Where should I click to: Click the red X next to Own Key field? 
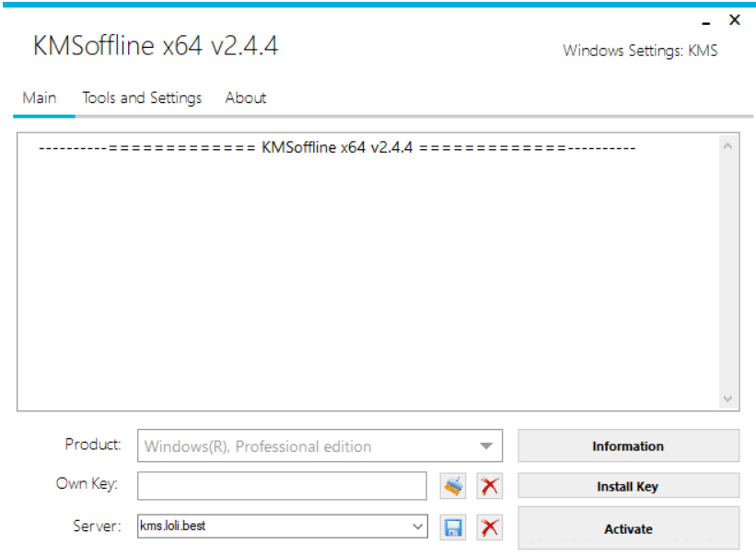tap(492, 486)
